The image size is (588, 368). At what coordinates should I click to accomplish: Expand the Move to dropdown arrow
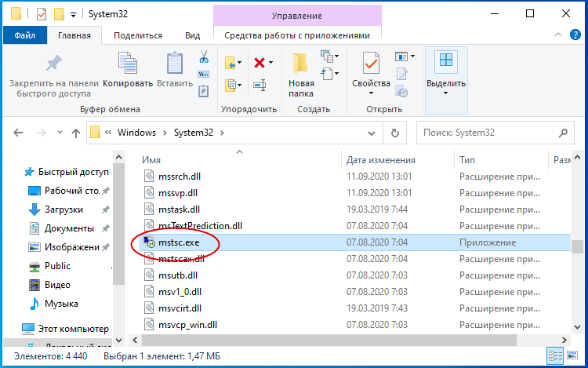pos(240,63)
